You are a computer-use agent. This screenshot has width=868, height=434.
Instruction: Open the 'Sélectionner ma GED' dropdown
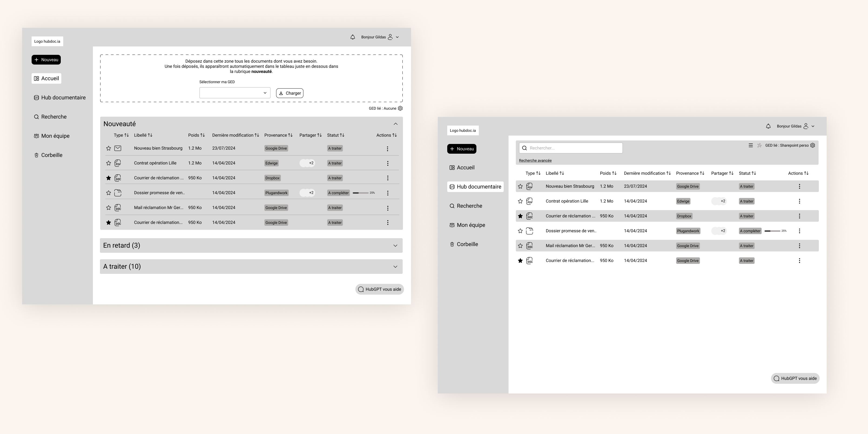point(235,93)
